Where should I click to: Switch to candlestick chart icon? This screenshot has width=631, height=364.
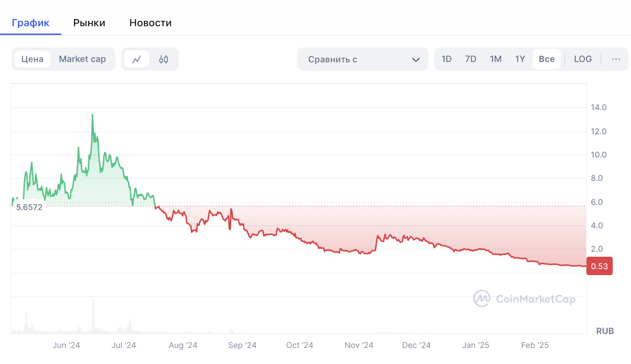click(164, 59)
